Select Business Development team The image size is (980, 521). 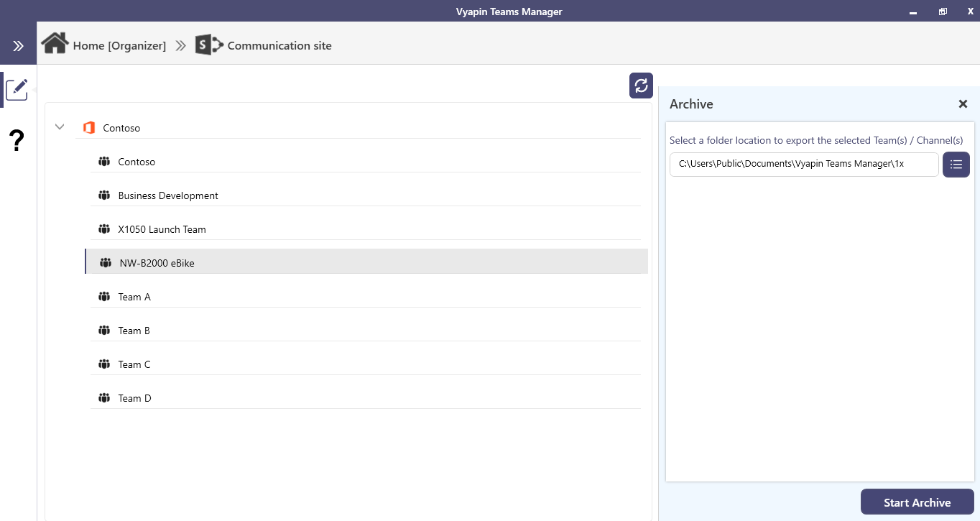click(x=365, y=195)
